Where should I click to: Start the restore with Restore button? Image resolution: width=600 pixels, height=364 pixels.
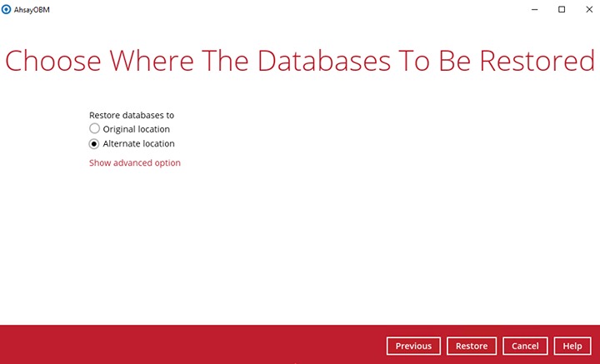pyautogui.click(x=472, y=346)
